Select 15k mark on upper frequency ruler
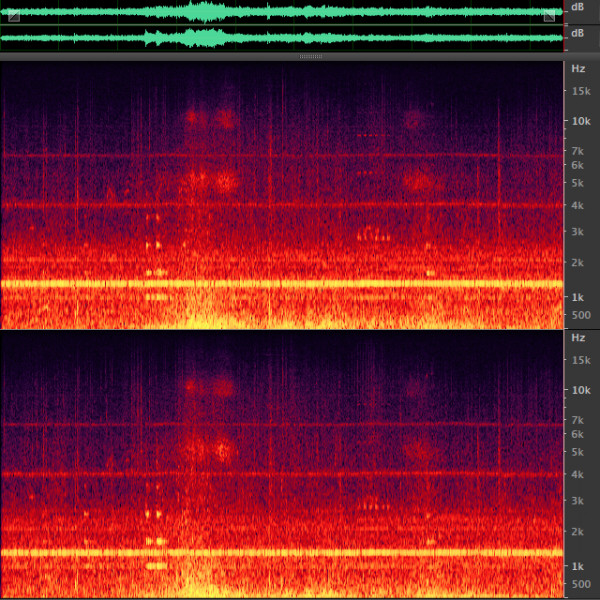 pos(579,92)
